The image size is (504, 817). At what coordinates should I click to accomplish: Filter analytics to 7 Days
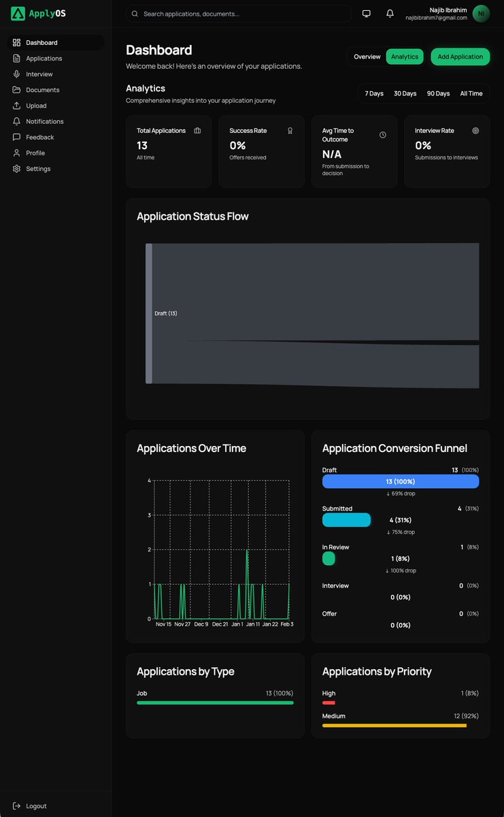pos(374,93)
